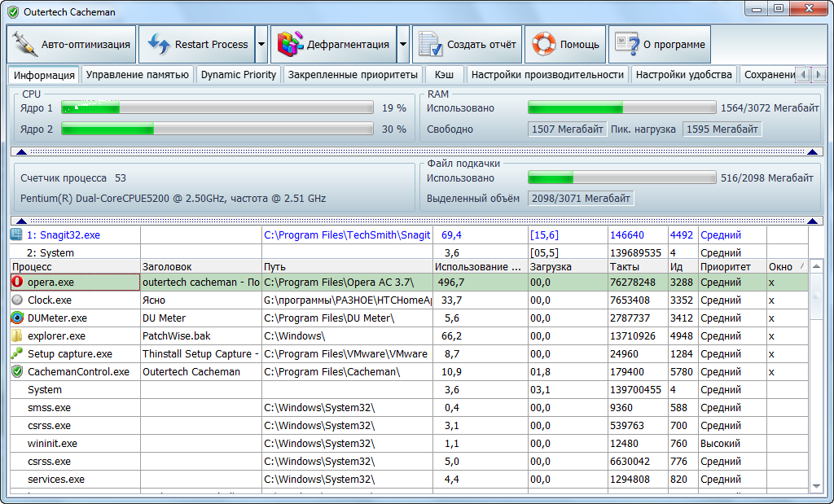Screen dimensions: 834x504
Task: Sort by the Такты column header
Action: (638, 266)
